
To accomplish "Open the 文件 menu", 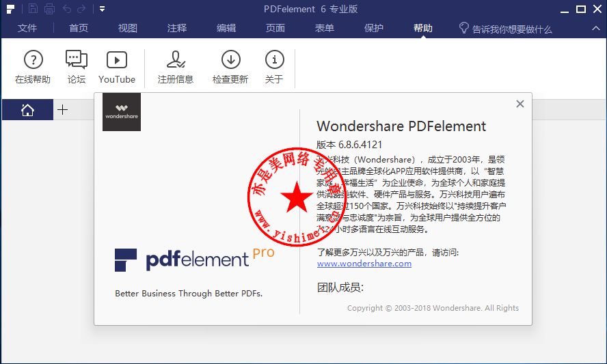I will [27, 28].
